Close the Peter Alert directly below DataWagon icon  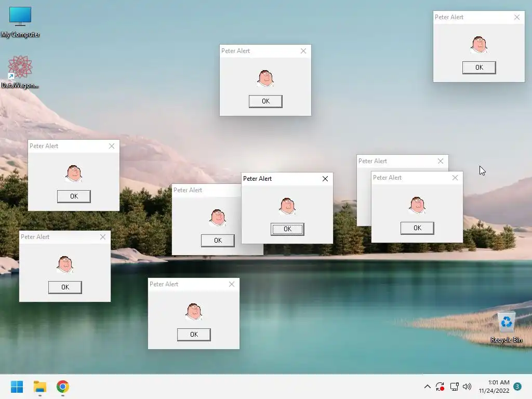(x=112, y=146)
